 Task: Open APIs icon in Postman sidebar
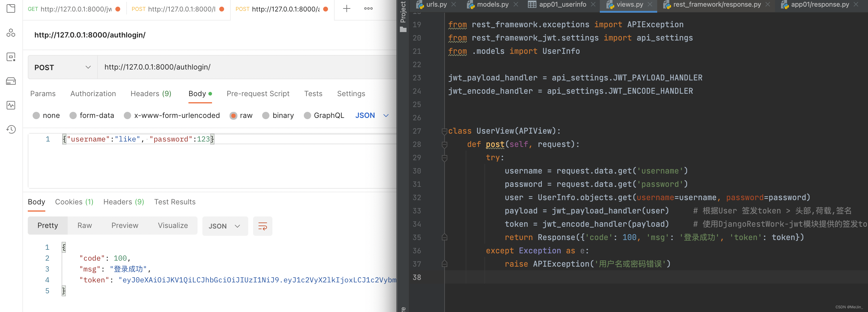coord(11,33)
